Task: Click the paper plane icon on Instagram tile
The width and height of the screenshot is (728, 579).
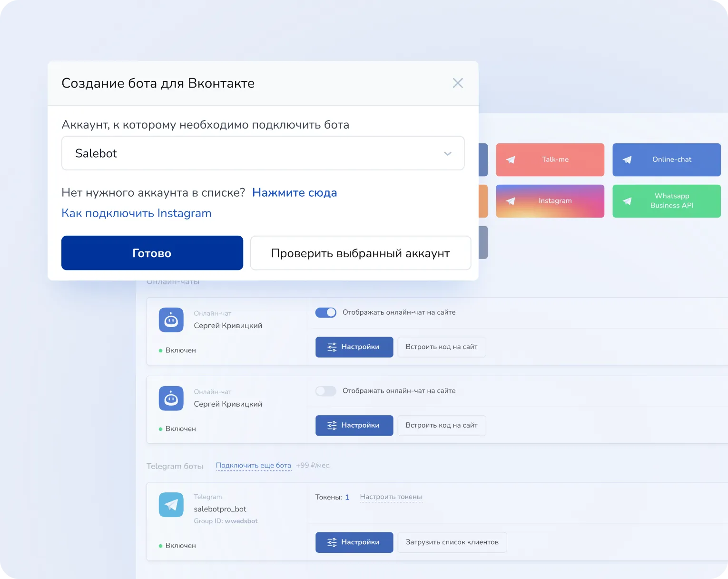Action: point(511,201)
